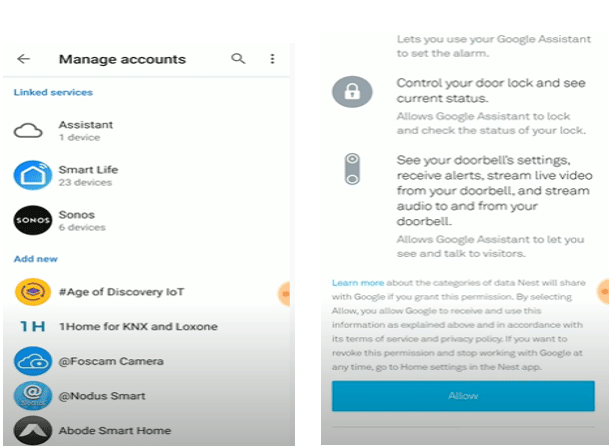Go back from Manage accounts screen
Image resolution: width=614 pixels, height=448 pixels.
point(23,59)
